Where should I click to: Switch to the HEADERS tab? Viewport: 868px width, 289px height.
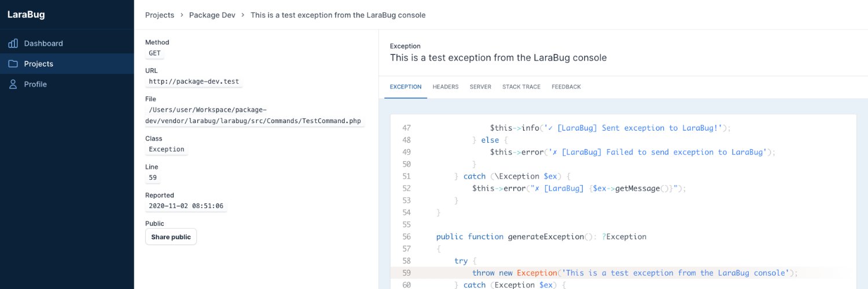pyautogui.click(x=446, y=87)
